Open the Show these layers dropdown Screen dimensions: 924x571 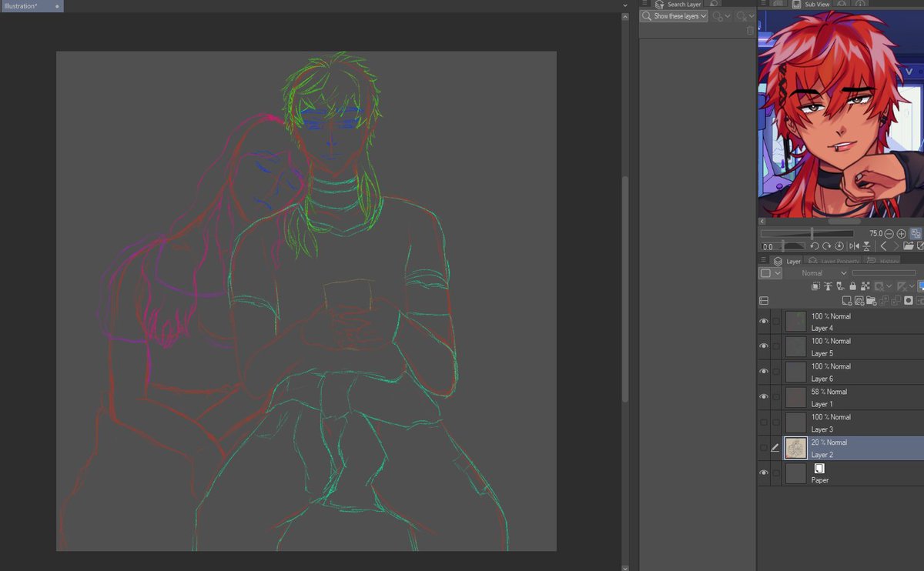[x=674, y=16]
